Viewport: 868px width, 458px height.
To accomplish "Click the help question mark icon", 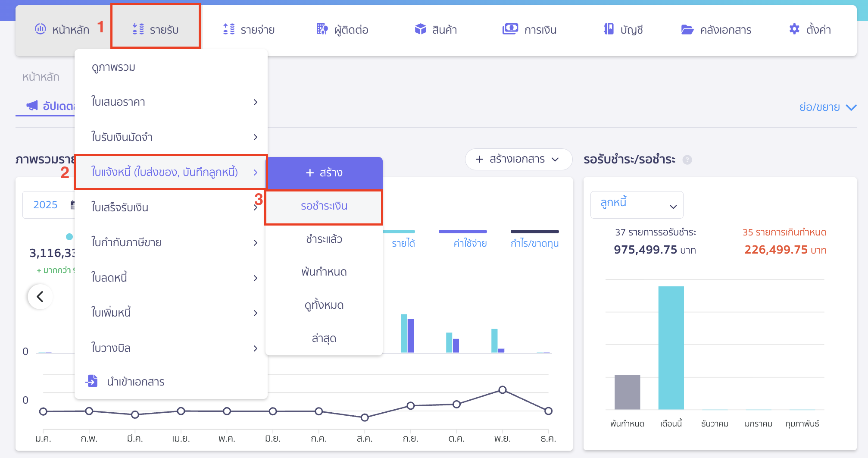I will (687, 160).
